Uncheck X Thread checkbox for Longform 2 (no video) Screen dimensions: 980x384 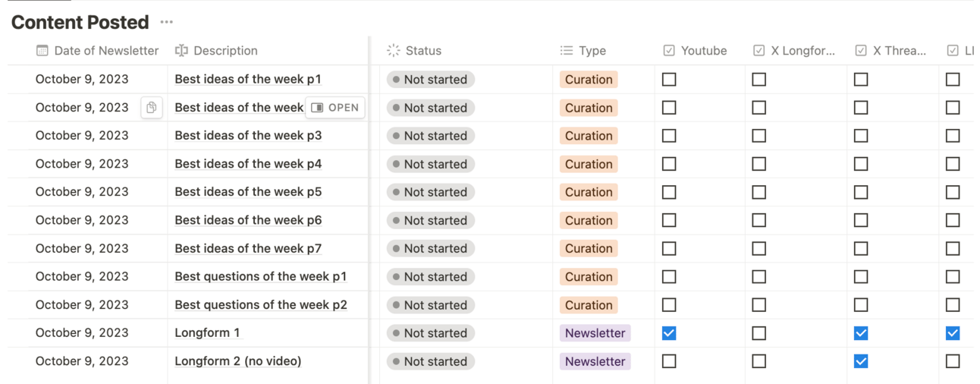[x=861, y=361]
